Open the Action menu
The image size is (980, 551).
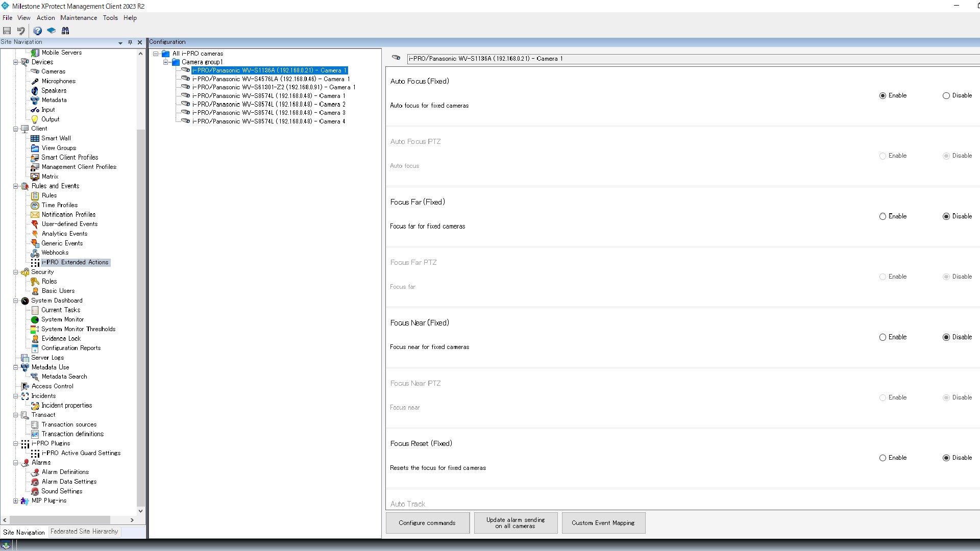coord(45,17)
